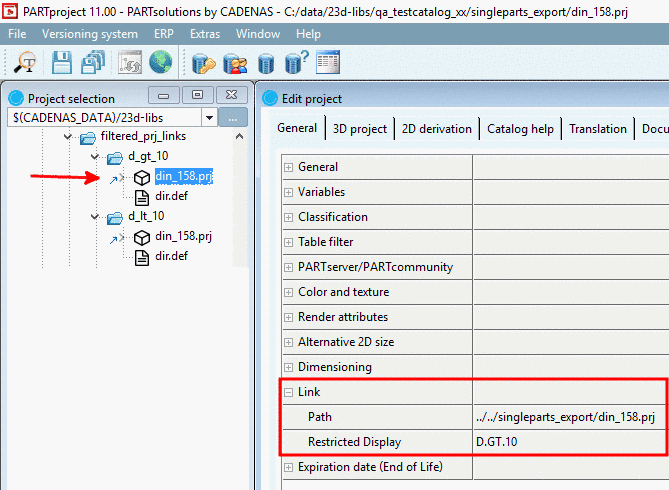
Task: Expand the Dimensioning property group
Action: [x=288, y=367]
